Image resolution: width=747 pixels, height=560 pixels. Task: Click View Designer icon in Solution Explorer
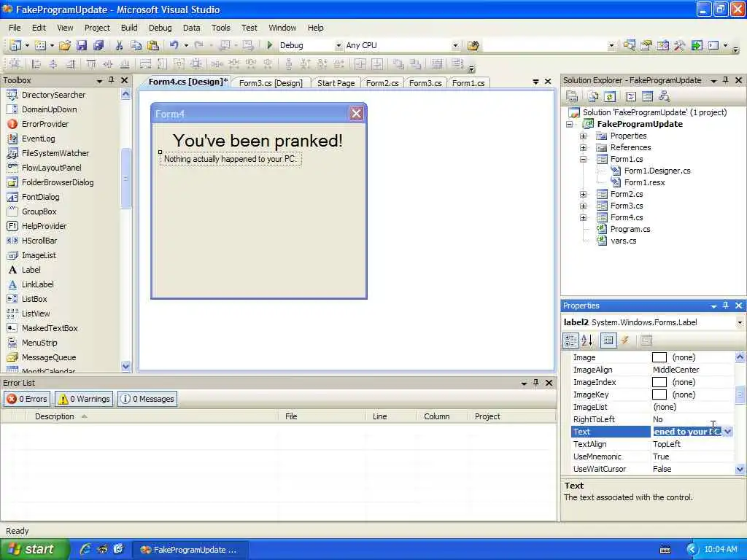pos(647,97)
